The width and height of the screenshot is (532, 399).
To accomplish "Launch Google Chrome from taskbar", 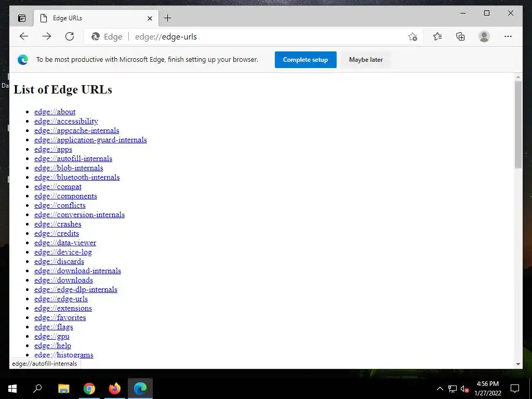I will pyautogui.click(x=89, y=389).
